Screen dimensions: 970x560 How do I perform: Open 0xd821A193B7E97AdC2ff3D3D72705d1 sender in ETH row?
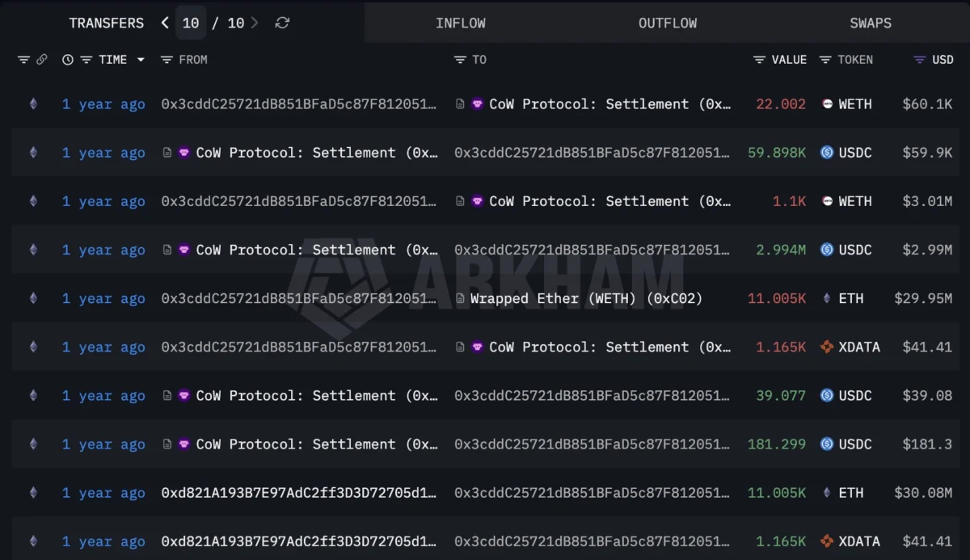(299, 492)
